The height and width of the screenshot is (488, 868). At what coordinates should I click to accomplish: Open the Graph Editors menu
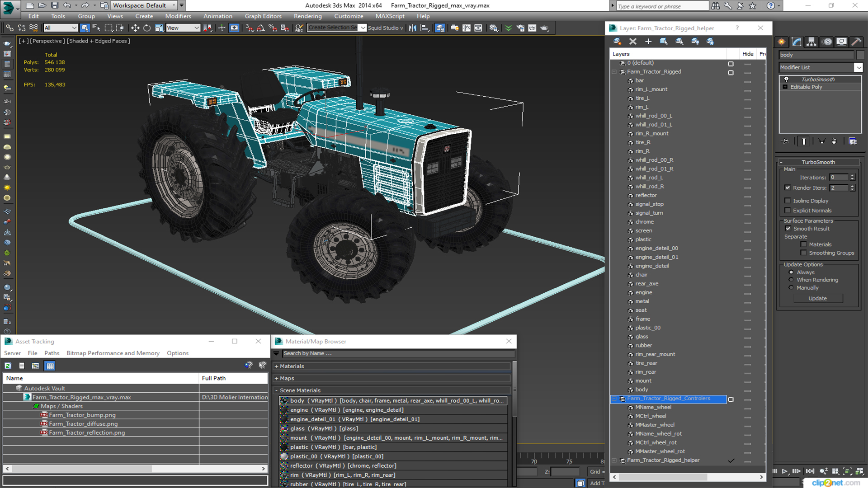(263, 16)
